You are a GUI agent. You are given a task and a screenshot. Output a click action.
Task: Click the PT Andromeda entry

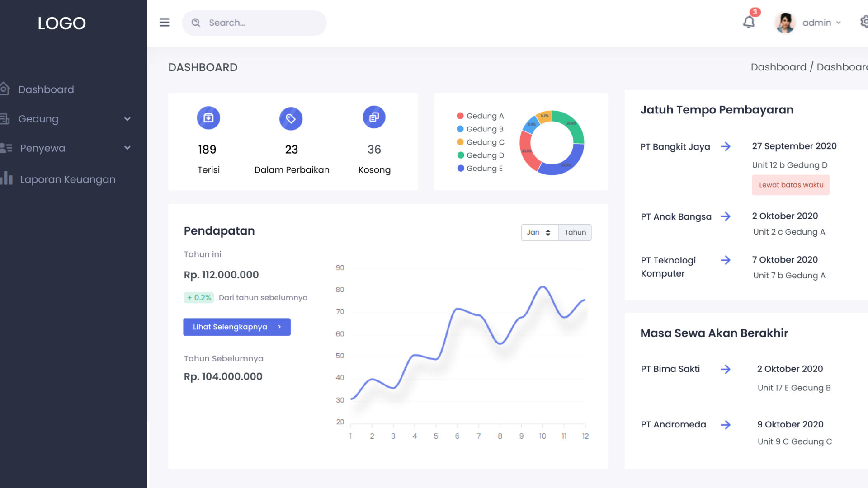673,424
